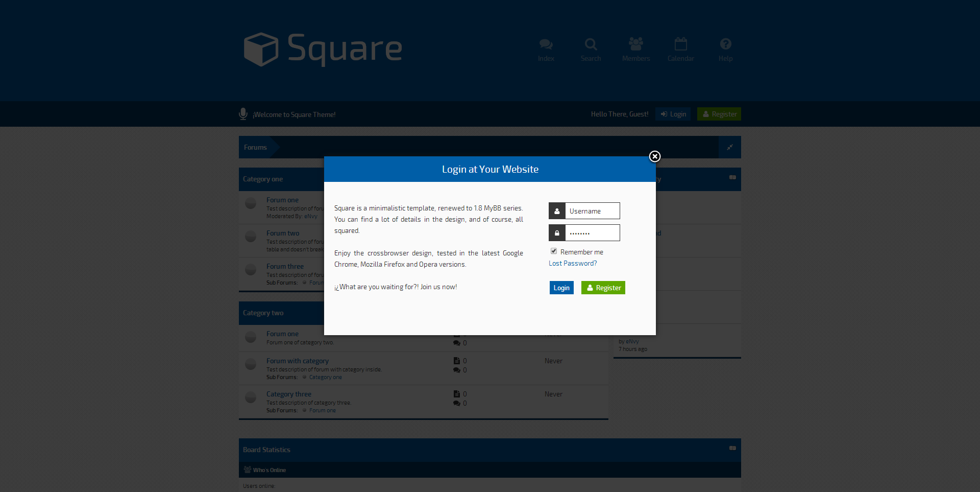Open the Forum with category link
The image size is (980, 492).
click(x=298, y=361)
